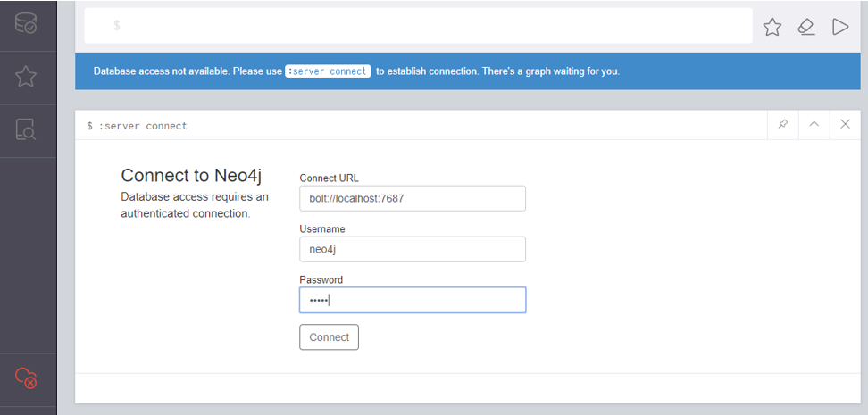Close the :server connect frame
This screenshot has height=415, width=868.
845,125
